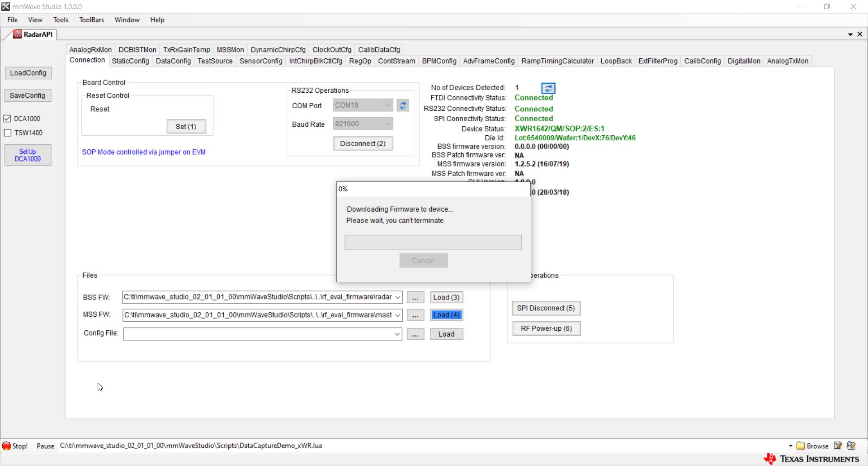Open the script edit icon
The width and height of the screenshot is (868, 466).
pyautogui.click(x=838, y=446)
